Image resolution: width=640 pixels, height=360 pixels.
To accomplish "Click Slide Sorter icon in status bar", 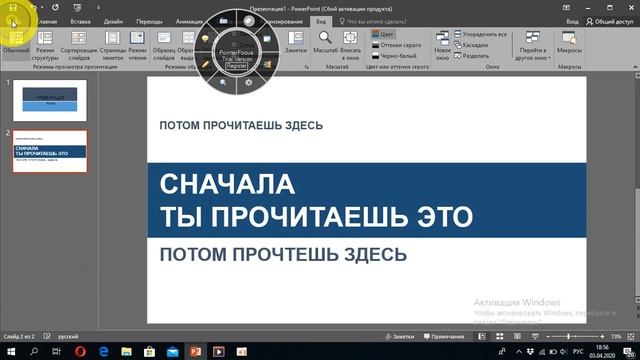I will (500, 336).
